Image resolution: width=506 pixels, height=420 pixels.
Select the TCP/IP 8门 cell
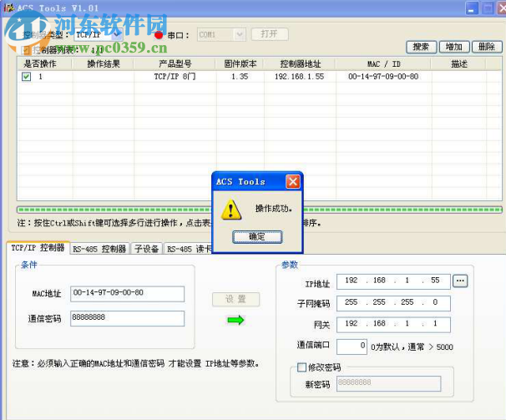tap(175, 77)
